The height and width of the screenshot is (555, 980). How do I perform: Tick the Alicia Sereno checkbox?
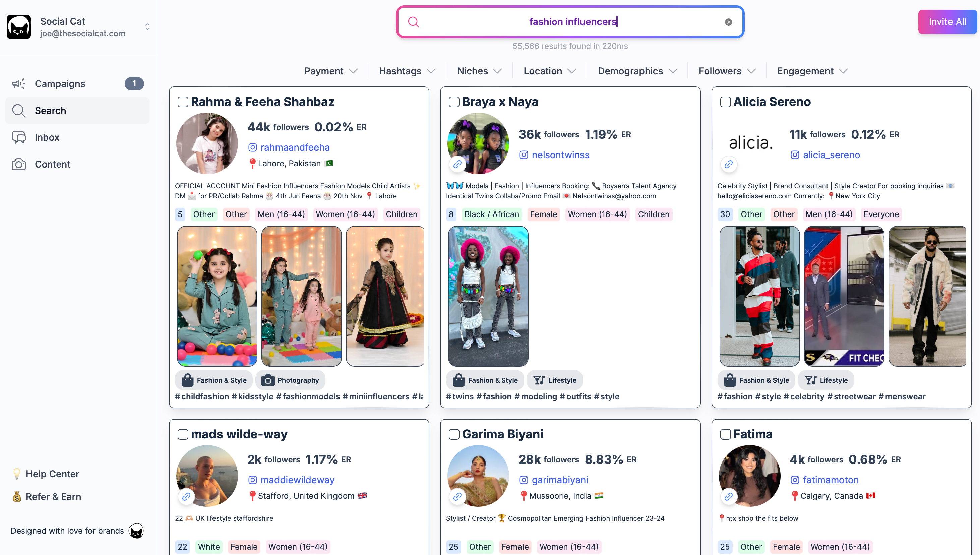[x=725, y=102]
